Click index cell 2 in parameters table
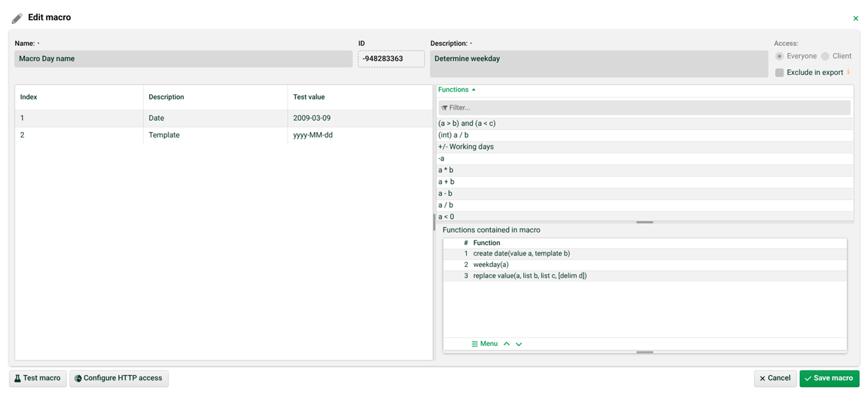 tap(79, 135)
